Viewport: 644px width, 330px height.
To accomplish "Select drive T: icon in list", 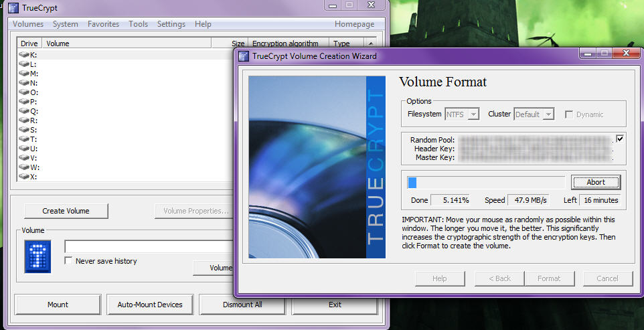I will tap(24, 139).
